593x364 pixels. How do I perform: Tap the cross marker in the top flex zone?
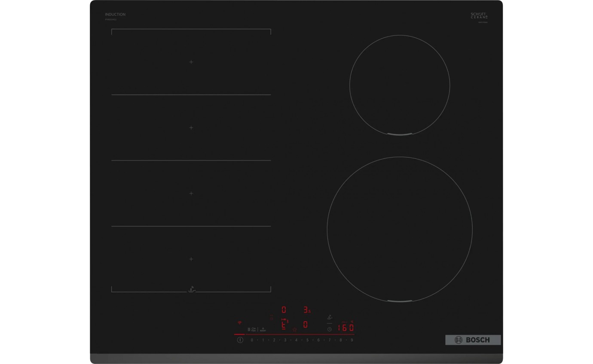(191, 62)
